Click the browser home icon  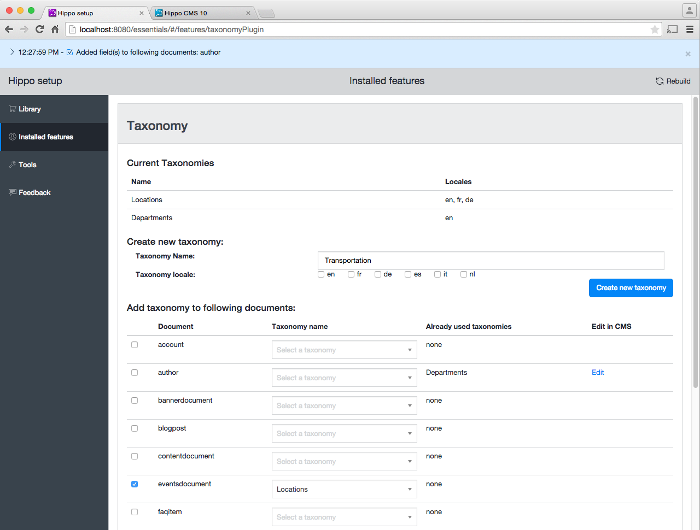point(55,29)
